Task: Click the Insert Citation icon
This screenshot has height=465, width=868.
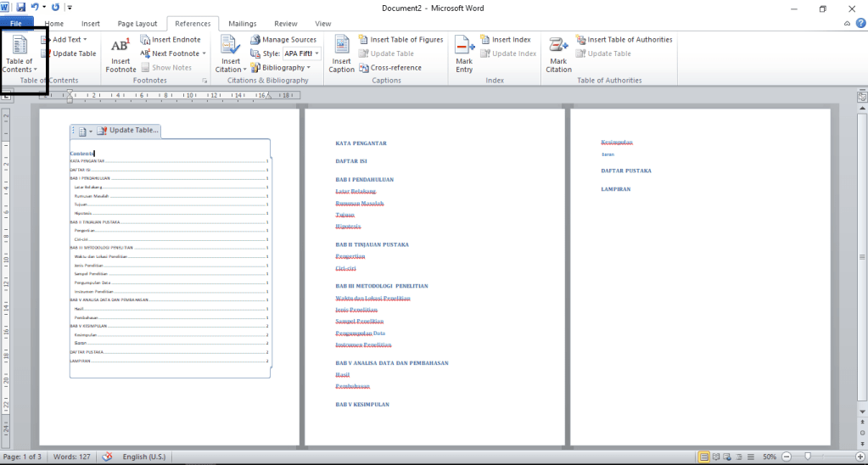Action: point(230,47)
